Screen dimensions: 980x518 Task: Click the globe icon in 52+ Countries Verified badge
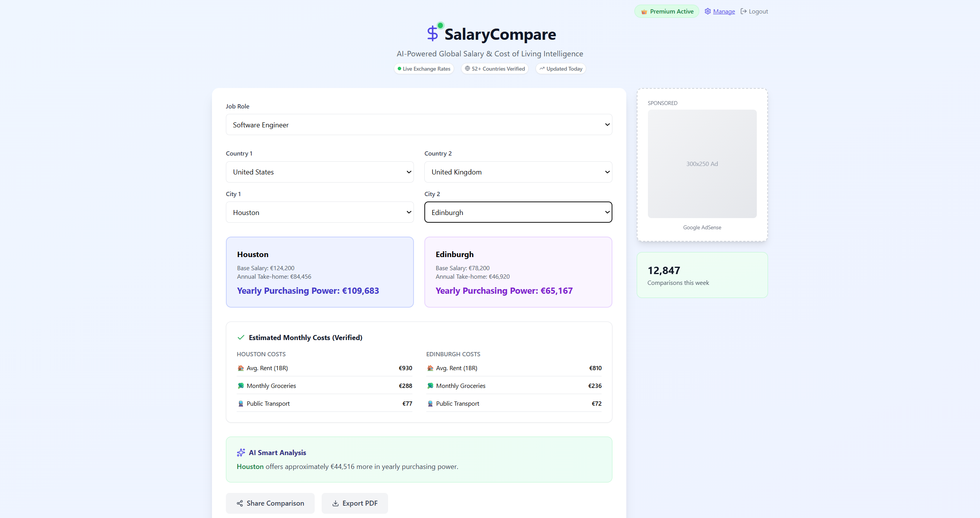pyautogui.click(x=467, y=68)
